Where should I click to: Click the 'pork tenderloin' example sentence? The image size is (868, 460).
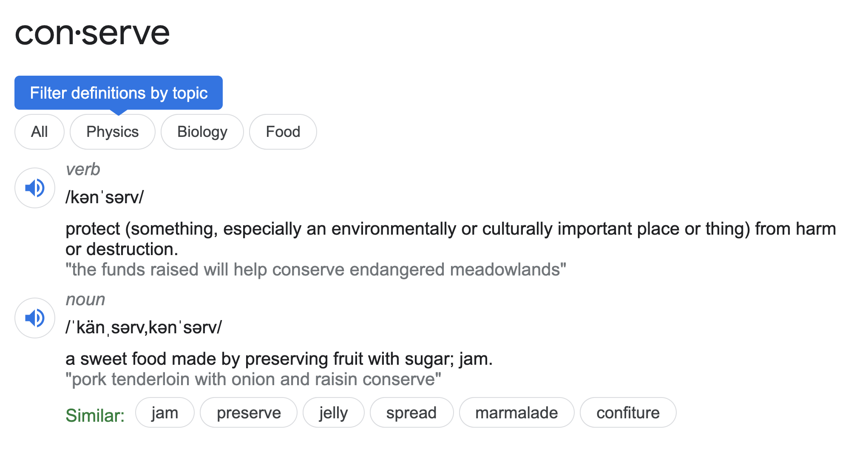point(253,379)
